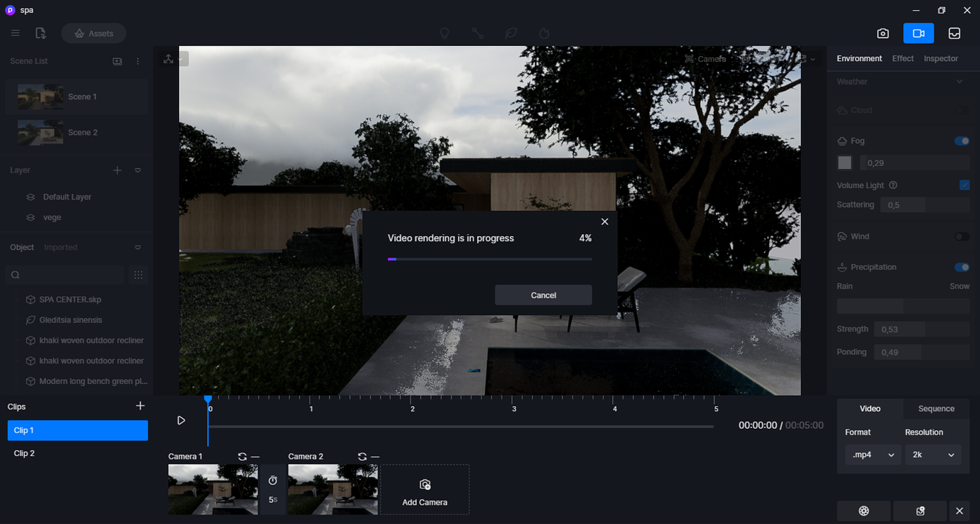This screenshot has width=980, height=524.
Task: Add a new clip with plus icon
Action: tap(140, 406)
